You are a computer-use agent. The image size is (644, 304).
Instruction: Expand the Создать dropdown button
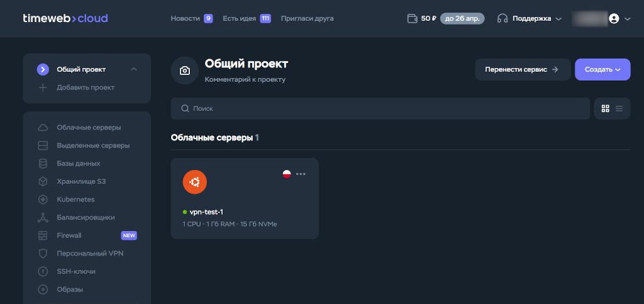pos(602,70)
